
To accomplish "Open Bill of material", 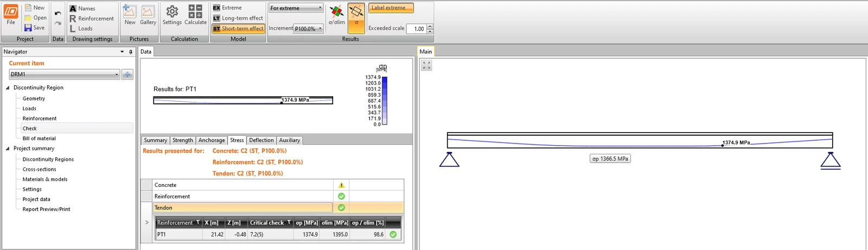I will click(x=39, y=138).
